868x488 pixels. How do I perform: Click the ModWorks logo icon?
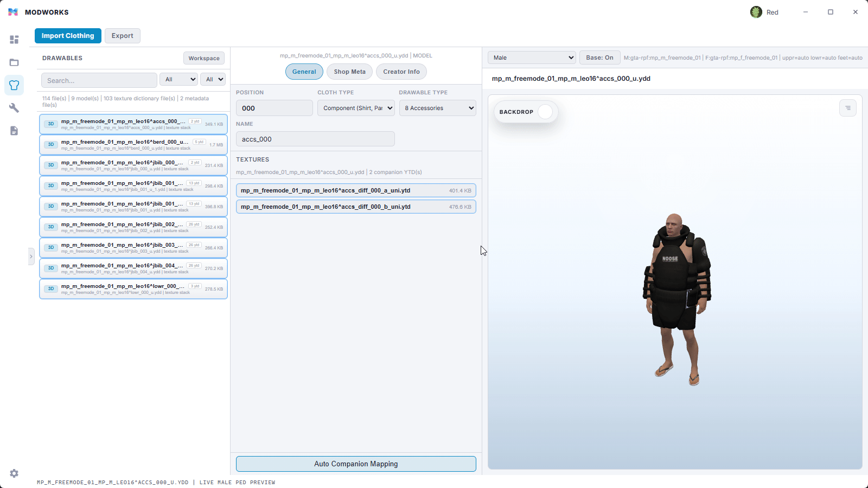pos(13,12)
